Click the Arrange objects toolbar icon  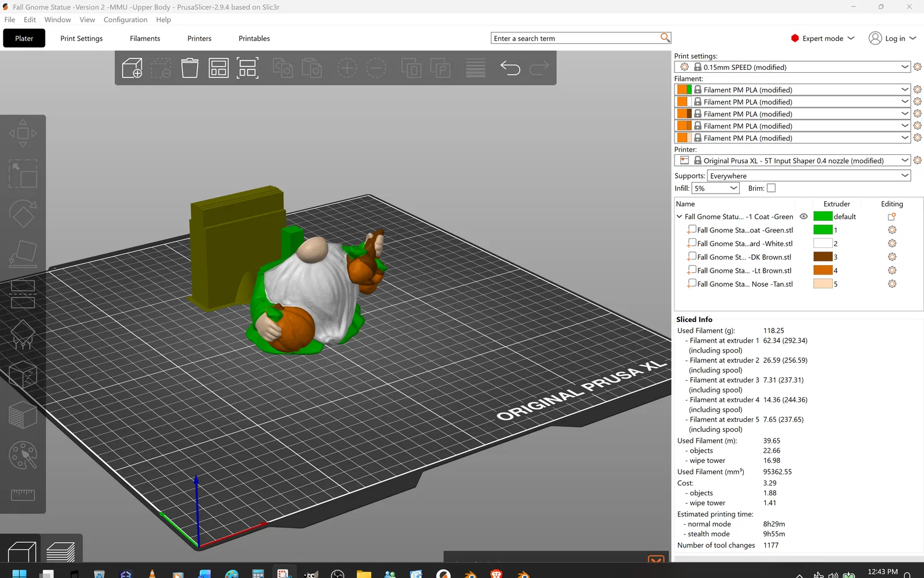[218, 68]
